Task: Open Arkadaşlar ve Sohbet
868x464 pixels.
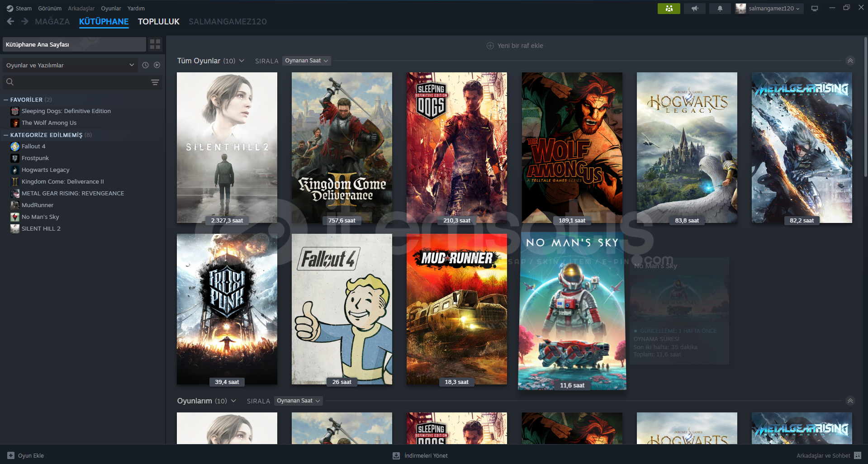Action: pos(823,455)
